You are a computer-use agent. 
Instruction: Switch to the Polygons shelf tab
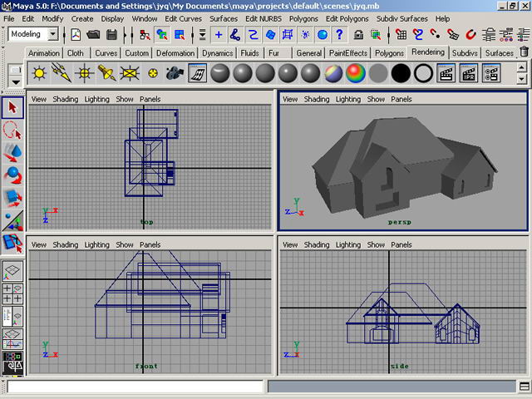point(389,52)
